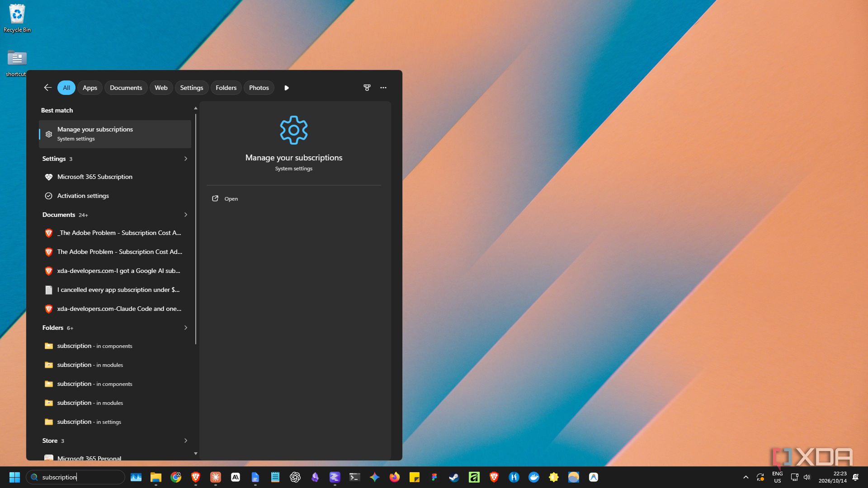Open 'I cancelled every app subscription under $...' document
The height and width of the screenshot is (488, 868).
pos(115,290)
